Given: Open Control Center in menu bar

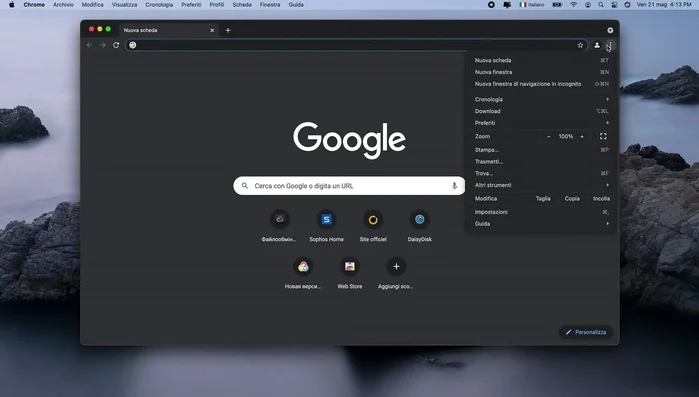Looking at the screenshot, I should [614, 4].
